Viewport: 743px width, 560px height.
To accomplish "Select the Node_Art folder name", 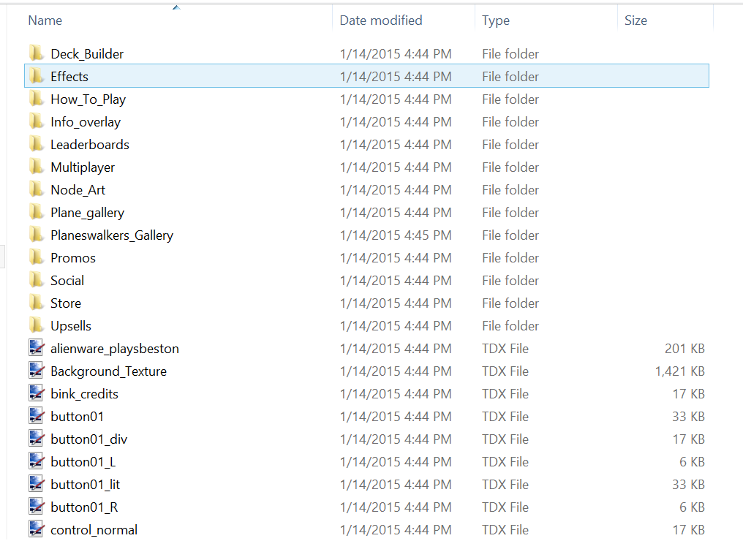I will pos(78,190).
